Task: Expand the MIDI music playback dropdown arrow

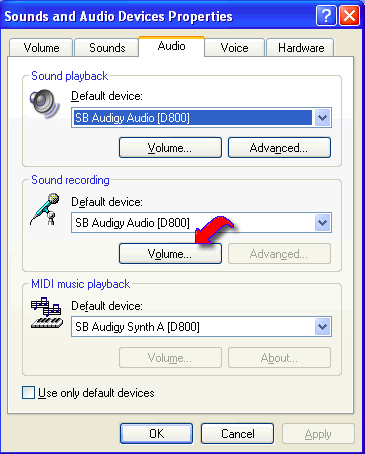Action: point(322,327)
